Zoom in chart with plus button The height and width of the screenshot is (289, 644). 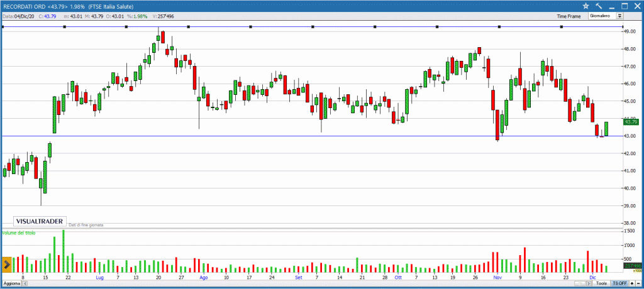tap(632, 283)
